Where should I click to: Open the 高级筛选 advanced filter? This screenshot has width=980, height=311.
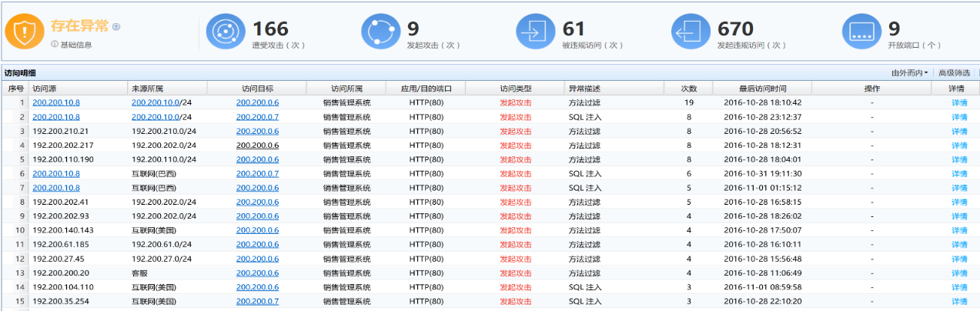[953, 73]
